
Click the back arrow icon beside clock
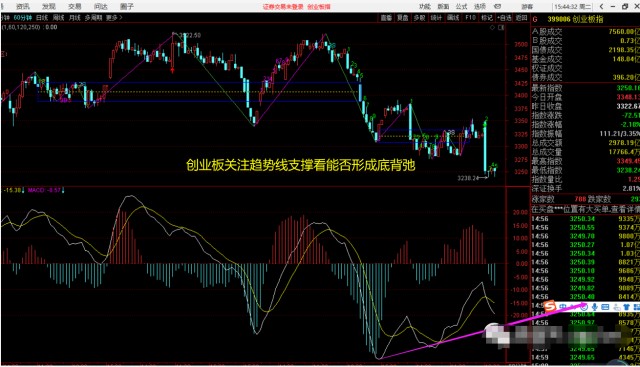[602, 7]
